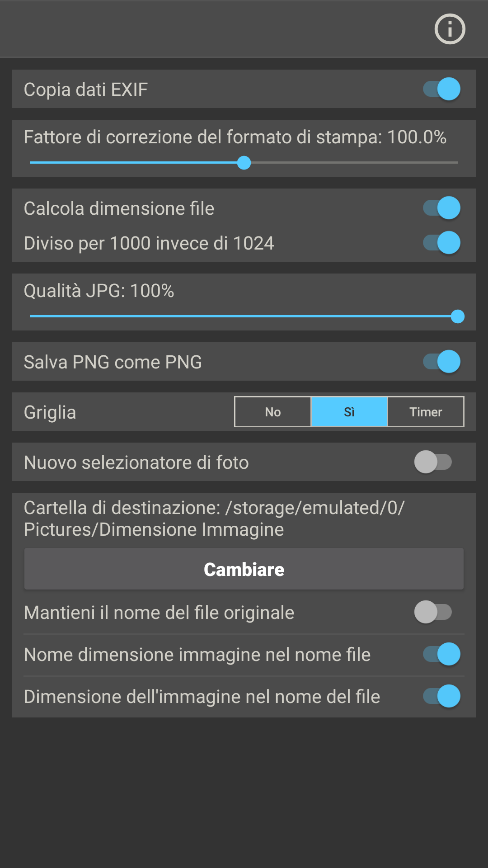Open the info icon at top right

click(x=450, y=29)
